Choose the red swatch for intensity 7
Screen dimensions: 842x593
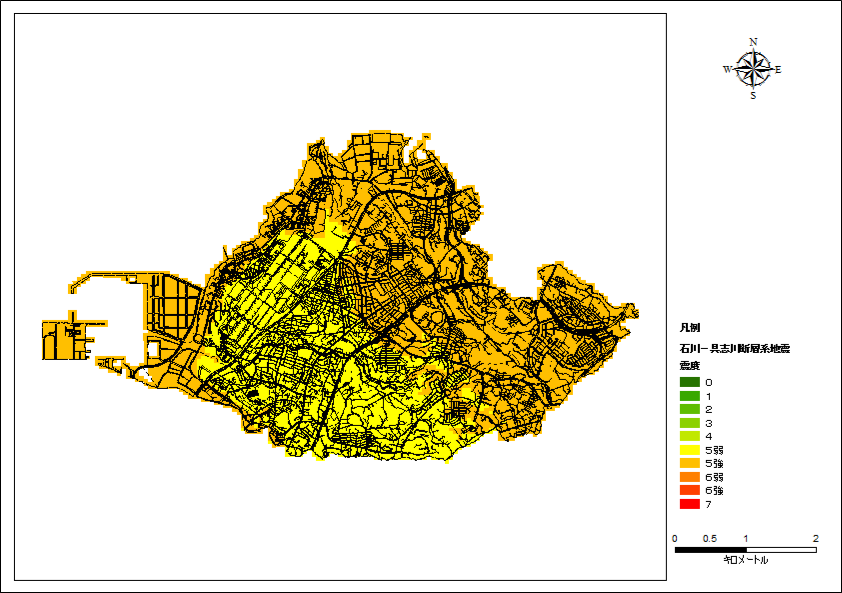[690, 504]
